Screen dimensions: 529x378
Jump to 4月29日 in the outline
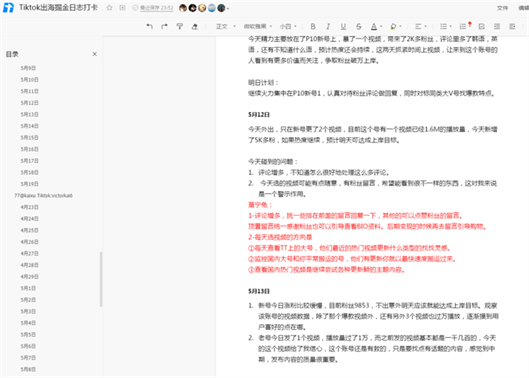click(29, 277)
